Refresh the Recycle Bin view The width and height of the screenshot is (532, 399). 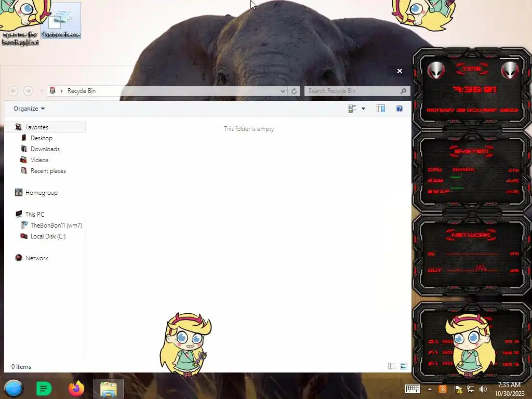[x=294, y=91]
